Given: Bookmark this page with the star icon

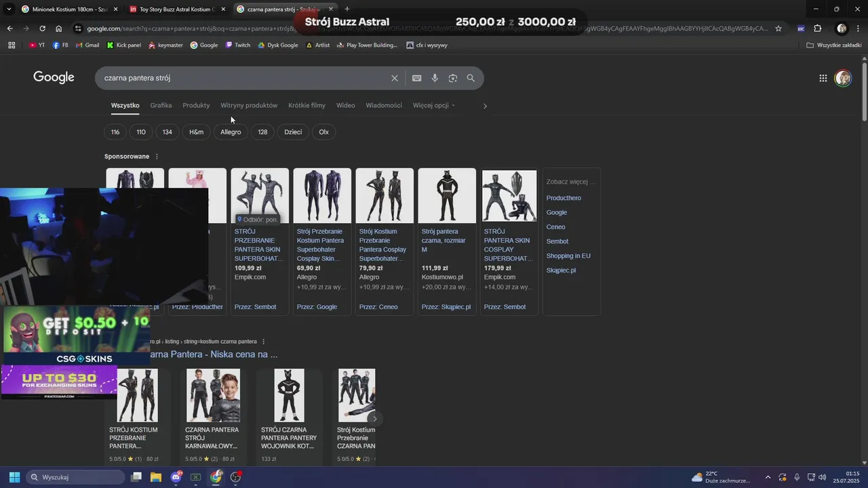Looking at the screenshot, I should click(778, 28).
